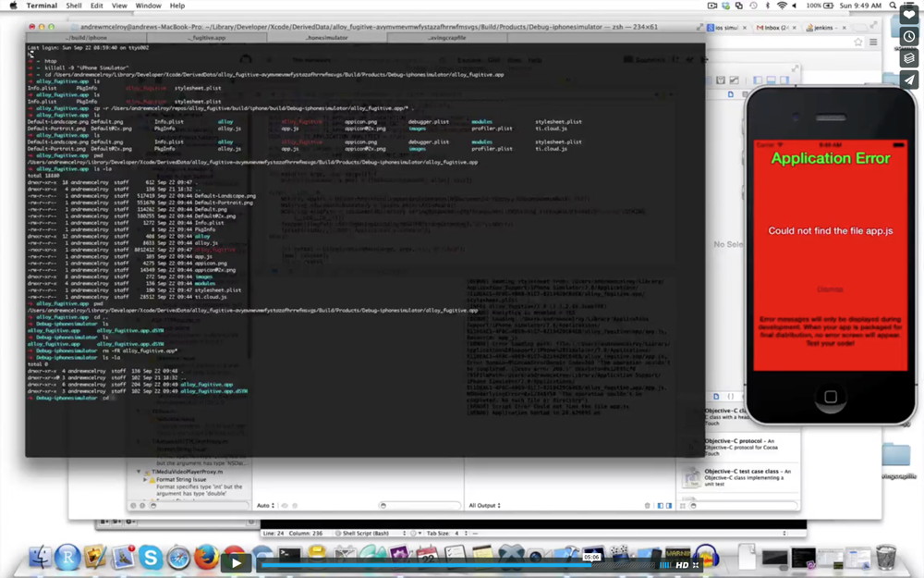
Task: Click the headphones app in the Dock
Action: (706, 557)
